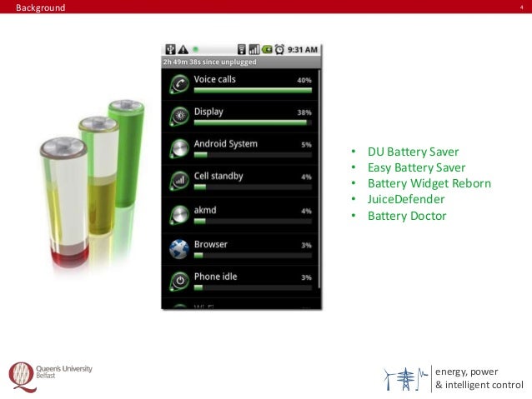Click the 5% value for Android System

(x=306, y=145)
